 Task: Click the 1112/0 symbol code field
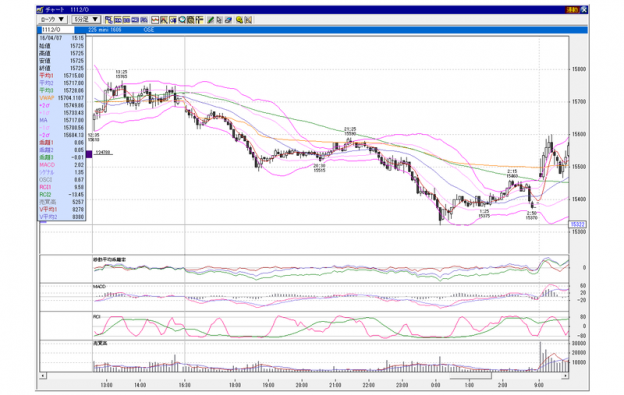57,30
